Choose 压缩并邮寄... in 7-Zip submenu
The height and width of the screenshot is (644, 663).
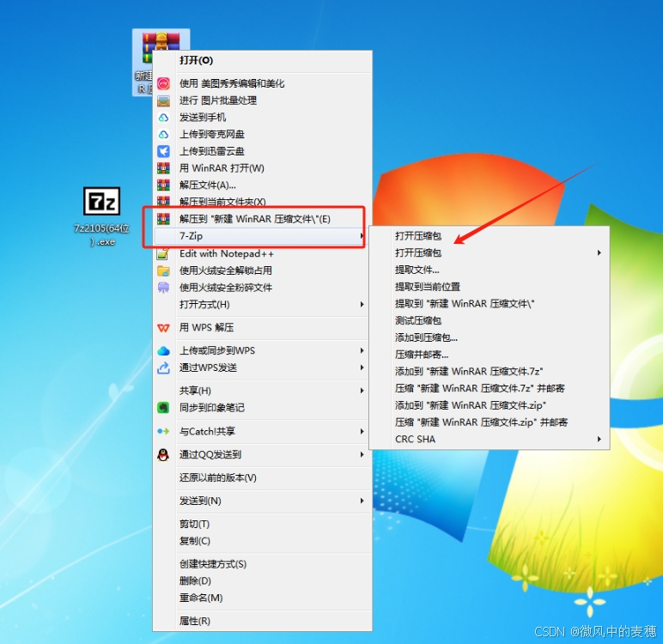(x=490, y=355)
